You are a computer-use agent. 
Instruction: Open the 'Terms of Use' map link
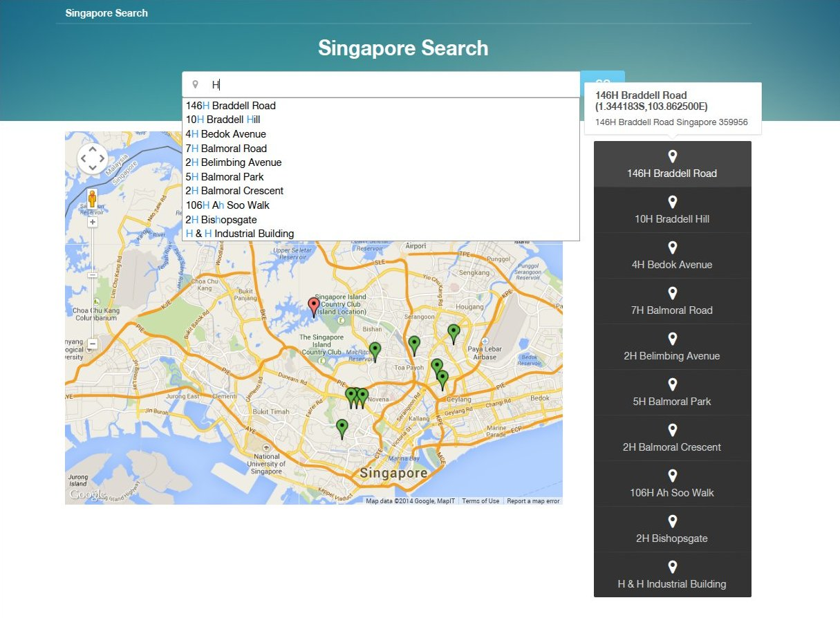[480, 501]
